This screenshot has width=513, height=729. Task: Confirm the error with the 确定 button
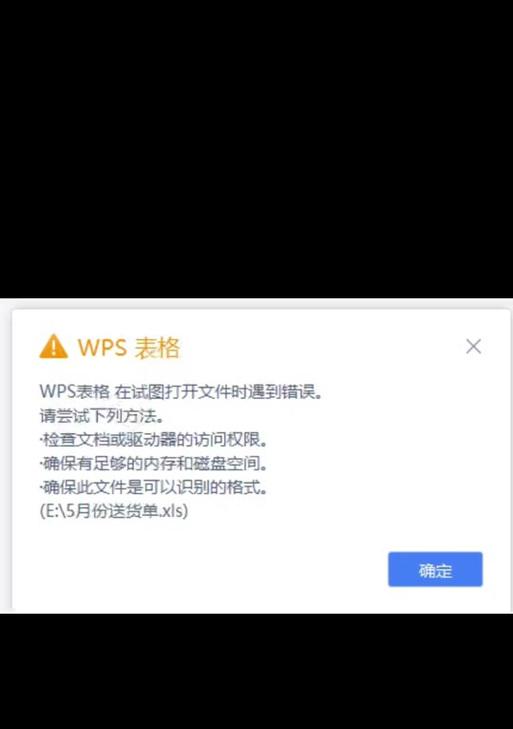click(x=435, y=569)
